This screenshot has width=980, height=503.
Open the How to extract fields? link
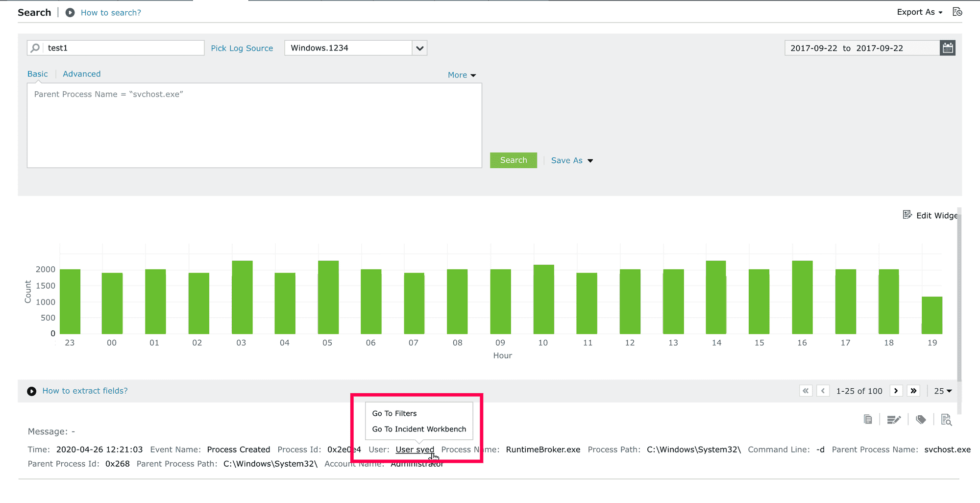tap(85, 391)
